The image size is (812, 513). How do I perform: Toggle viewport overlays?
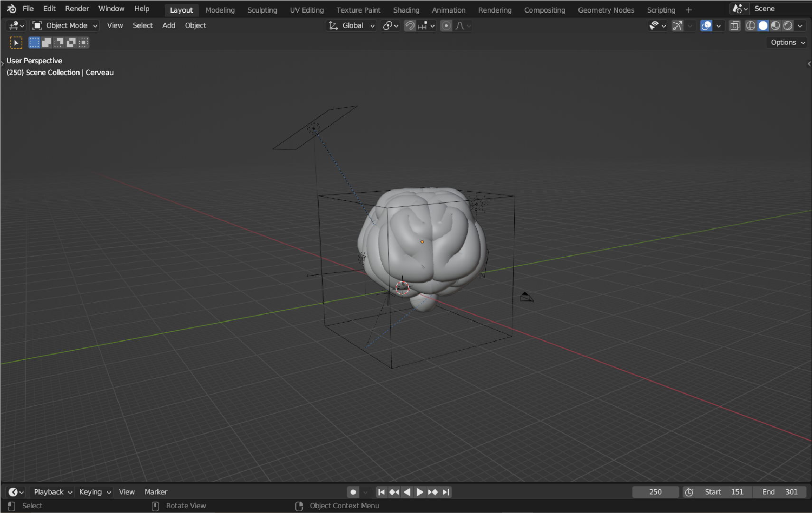[x=706, y=26]
